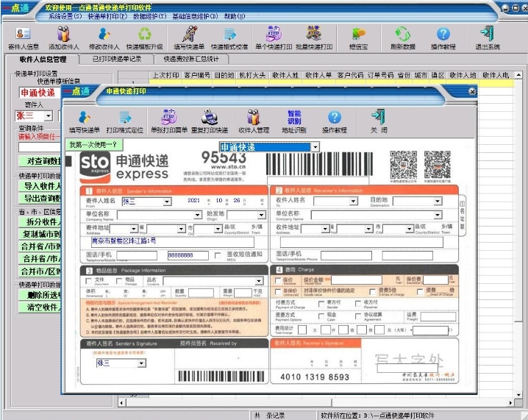Expand 寄件人姓名 张三 dropdown
This screenshot has height=420, width=528.
point(167,202)
